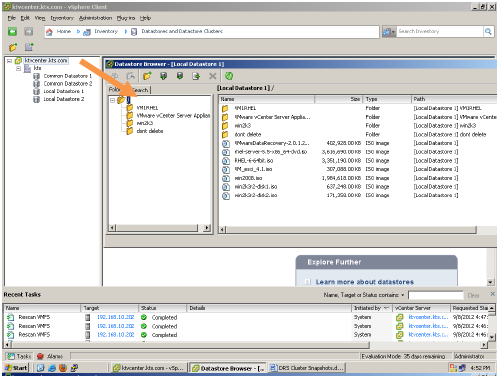
Task: Click download from datastore icon
Action: [180, 76]
